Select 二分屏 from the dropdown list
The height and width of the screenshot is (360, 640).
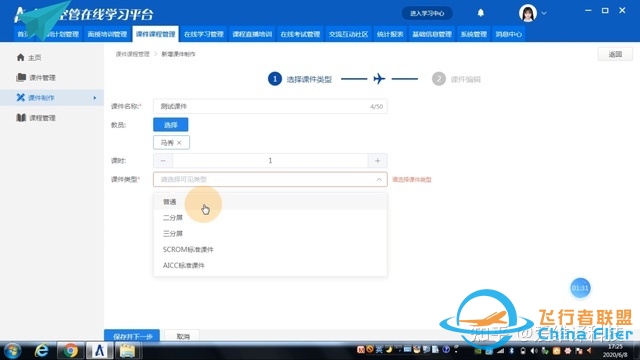pyautogui.click(x=270, y=218)
